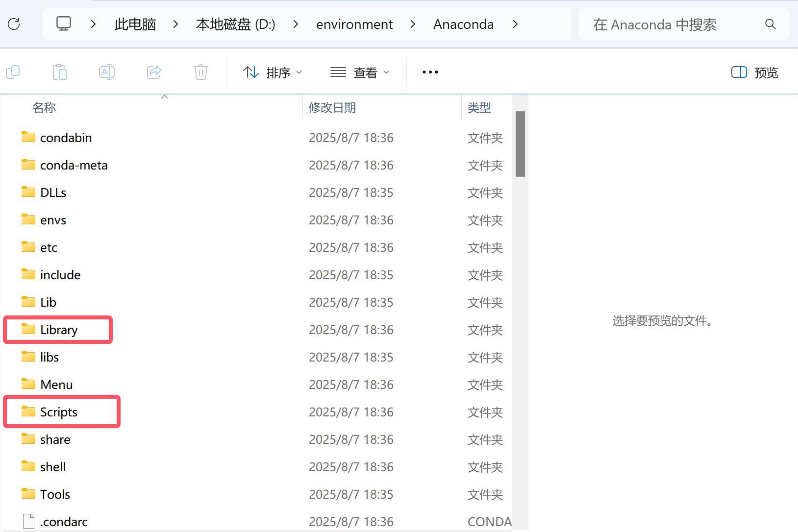This screenshot has height=532, width=798.
Task: Navigate to environment in the breadcrumb
Action: pos(354,24)
